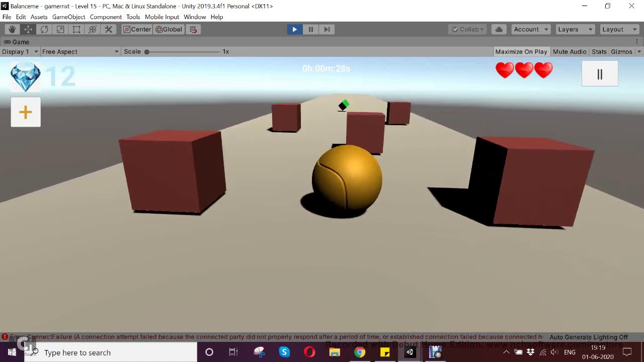The height and width of the screenshot is (362, 644).
Task: Toggle Gizmos in Game view
Action: click(x=621, y=51)
